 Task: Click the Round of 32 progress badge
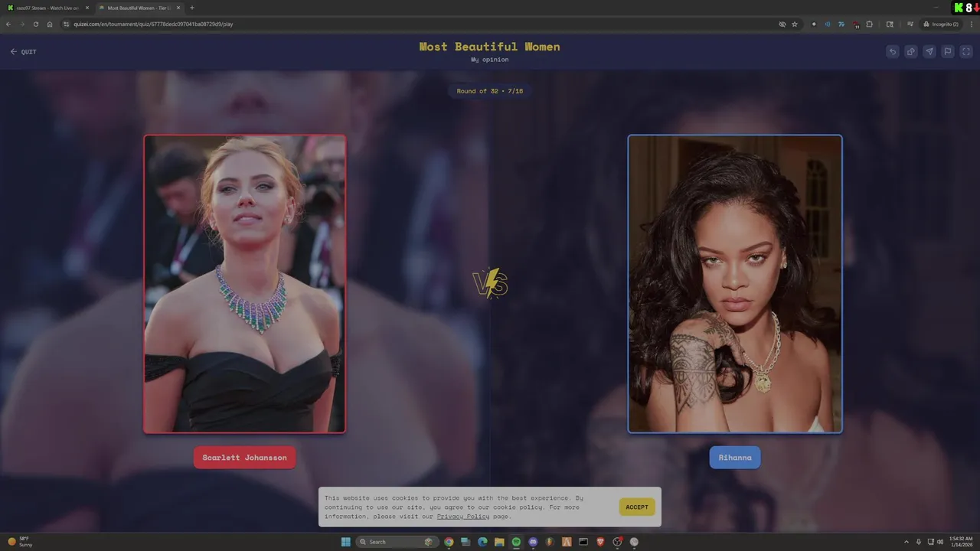pyautogui.click(x=490, y=91)
